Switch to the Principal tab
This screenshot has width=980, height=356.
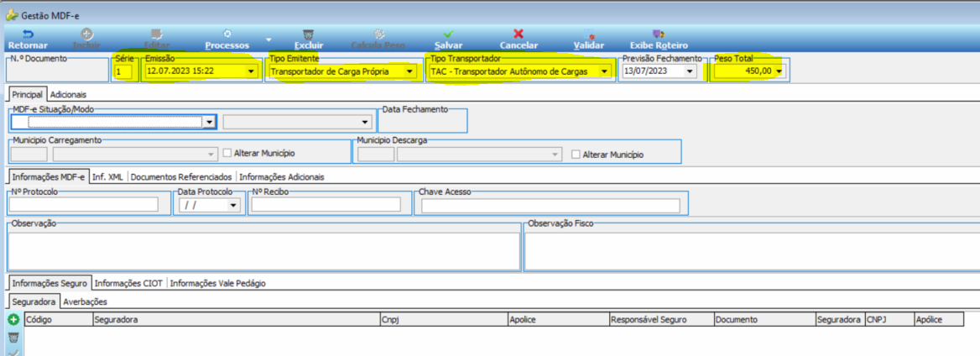click(x=28, y=95)
